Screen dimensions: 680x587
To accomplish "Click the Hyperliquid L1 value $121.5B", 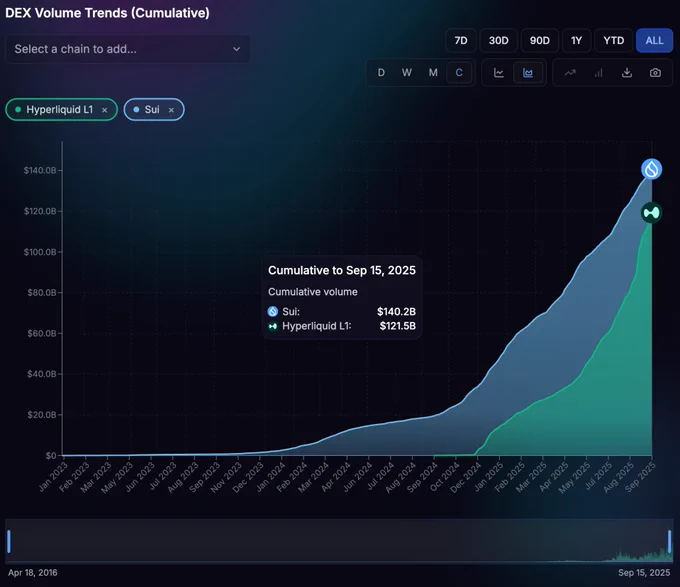I will point(398,326).
